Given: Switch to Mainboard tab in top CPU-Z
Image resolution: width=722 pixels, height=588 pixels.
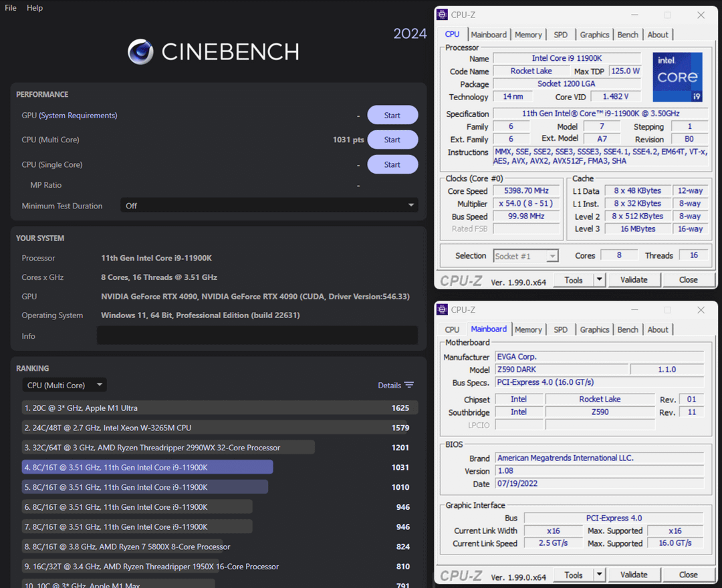Looking at the screenshot, I should pos(489,35).
